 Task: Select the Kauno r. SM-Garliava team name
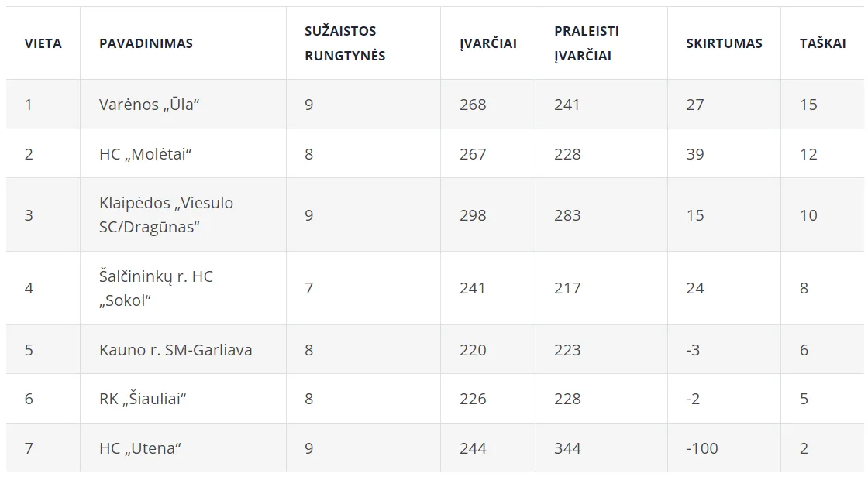[x=175, y=350]
